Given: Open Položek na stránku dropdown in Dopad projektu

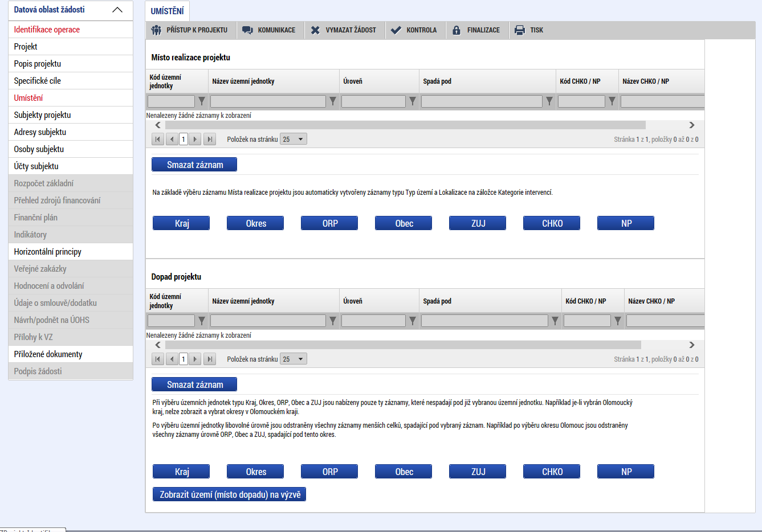Looking at the screenshot, I should point(294,359).
